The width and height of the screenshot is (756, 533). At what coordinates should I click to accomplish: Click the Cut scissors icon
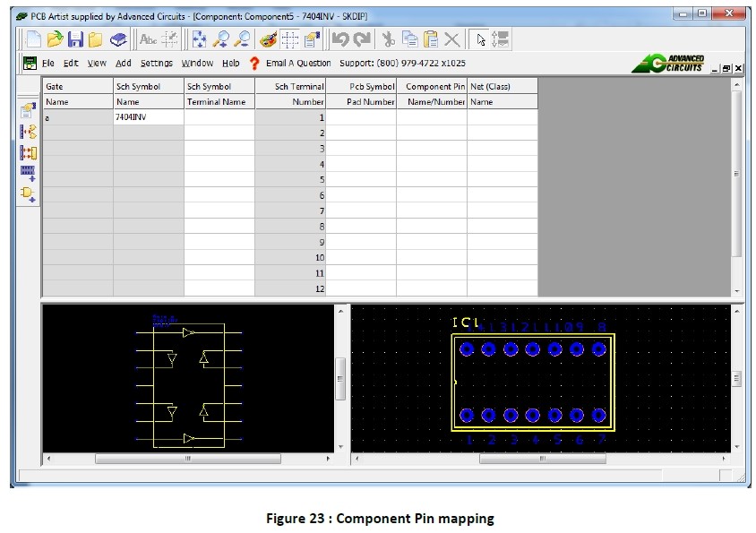pos(389,39)
